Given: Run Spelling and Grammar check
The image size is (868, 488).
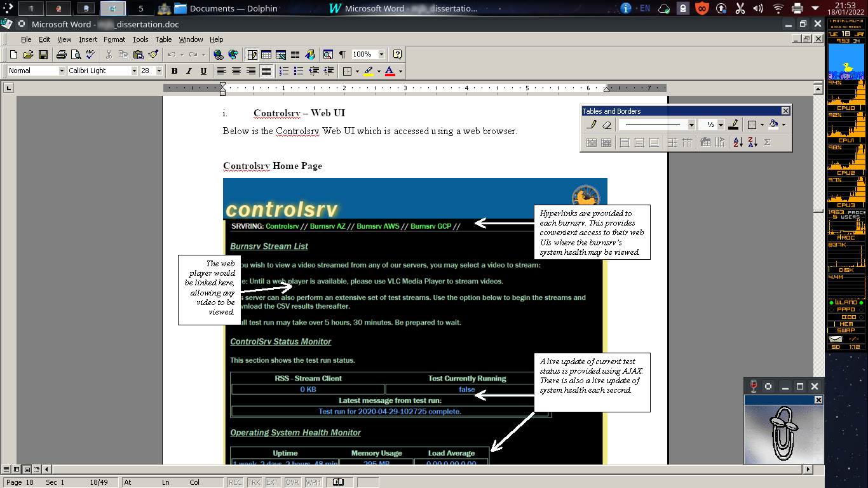Looking at the screenshot, I should [90, 55].
